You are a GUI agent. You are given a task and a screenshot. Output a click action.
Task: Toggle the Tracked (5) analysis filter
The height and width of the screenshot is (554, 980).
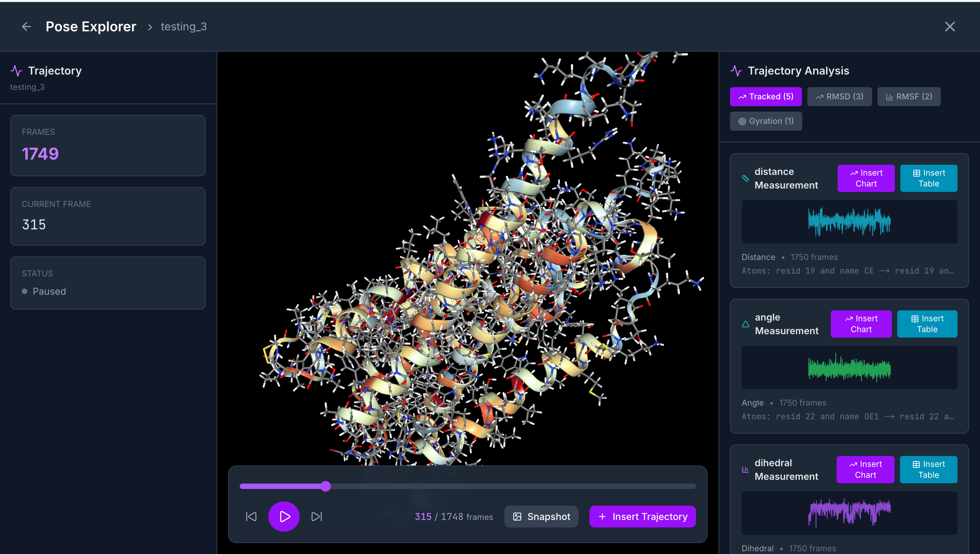click(766, 96)
